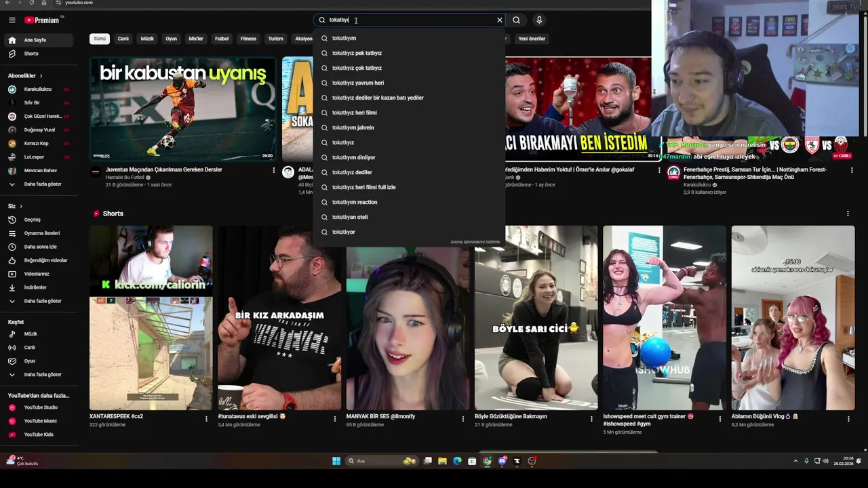Open Shorts shelf options menu
This screenshot has height=488, width=868.
pos(848,213)
